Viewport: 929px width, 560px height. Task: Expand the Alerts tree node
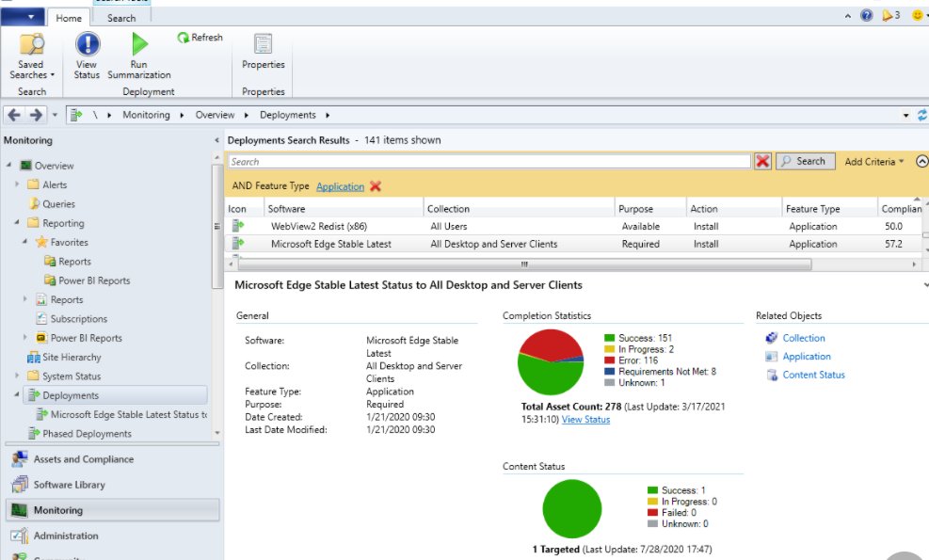point(17,184)
